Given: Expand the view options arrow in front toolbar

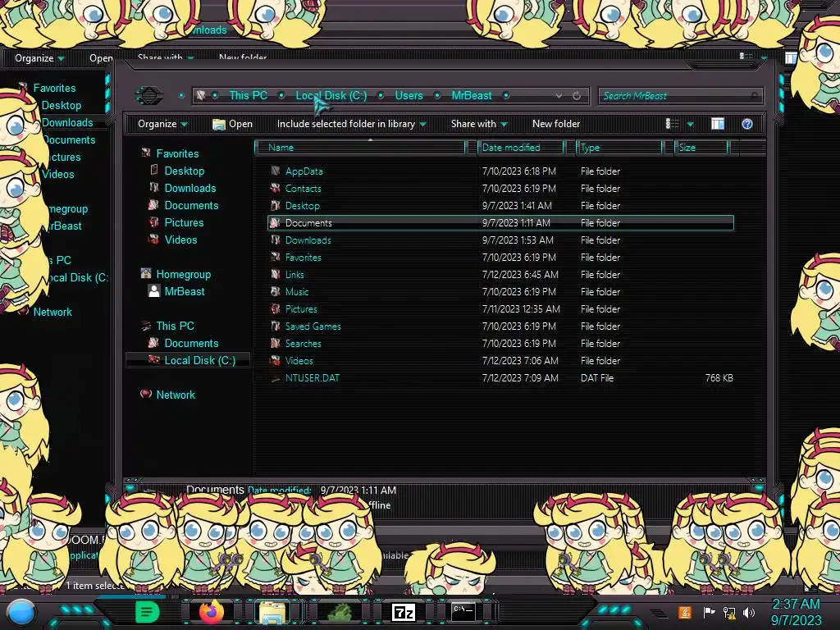Looking at the screenshot, I should pos(690,125).
